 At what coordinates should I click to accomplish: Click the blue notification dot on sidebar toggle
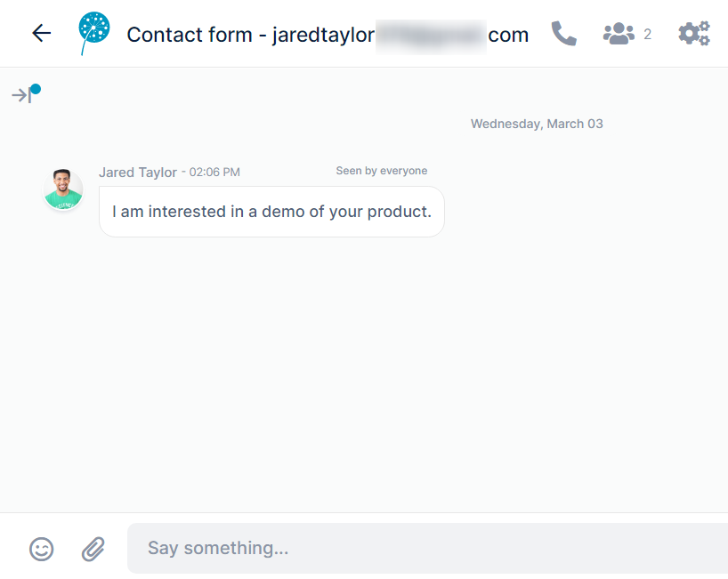tap(36, 89)
